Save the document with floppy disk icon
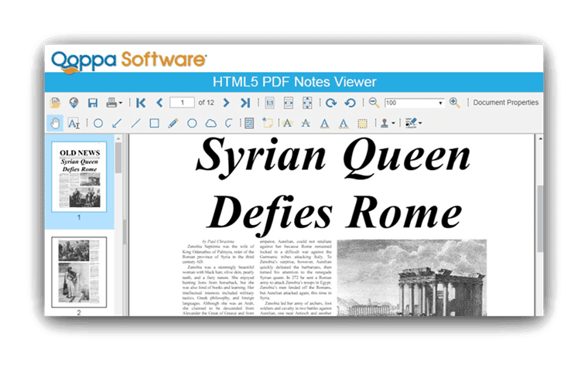Screen dimensions: 588x368 pyautogui.click(x=93, y=103)
